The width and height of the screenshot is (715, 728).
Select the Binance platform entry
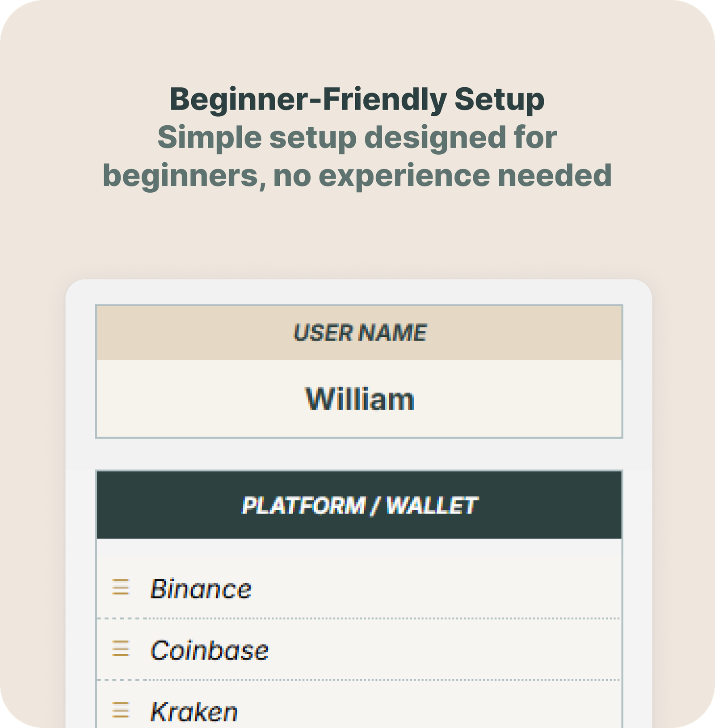[x=201, y=588]
